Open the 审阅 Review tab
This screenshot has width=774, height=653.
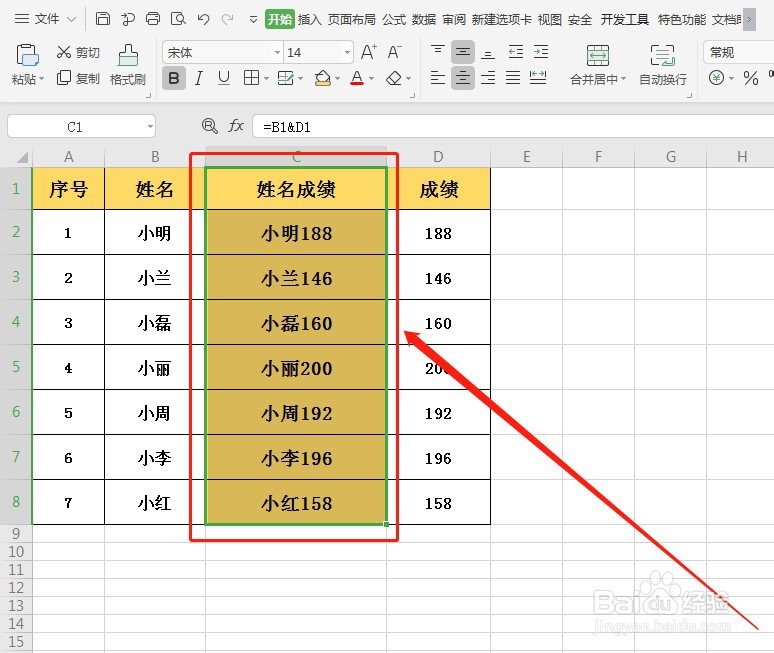[x=454, y=20]
